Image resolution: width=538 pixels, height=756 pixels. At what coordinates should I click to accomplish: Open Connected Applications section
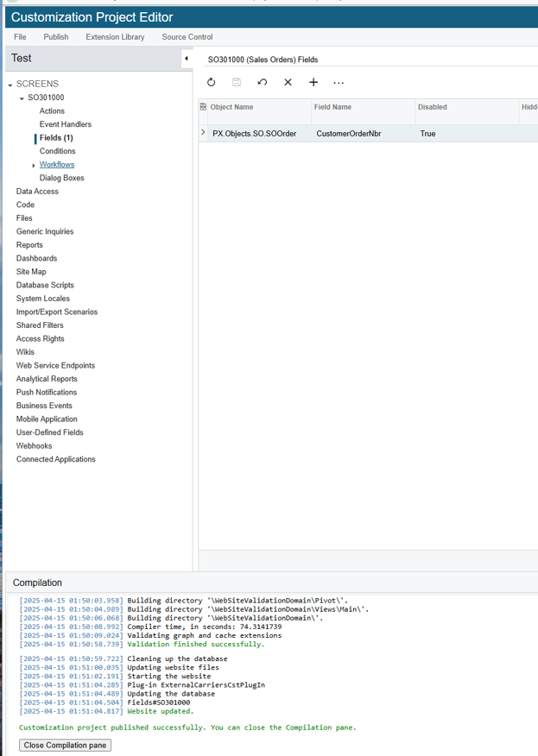point(55,459)
